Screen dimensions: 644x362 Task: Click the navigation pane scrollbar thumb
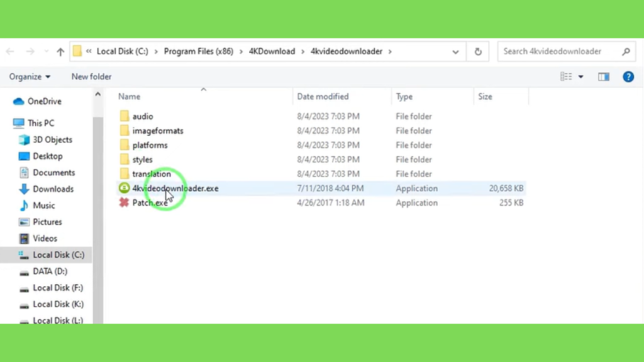[x=97, y=221]
